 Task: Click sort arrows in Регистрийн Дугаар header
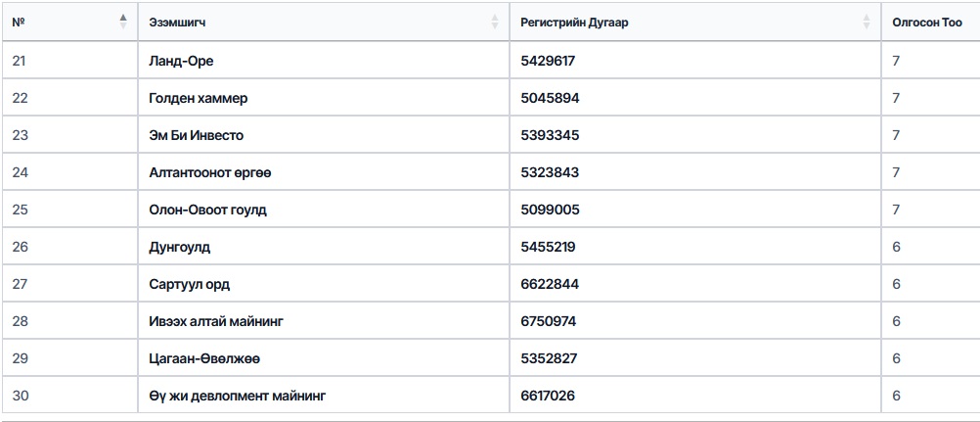[867, 22]
